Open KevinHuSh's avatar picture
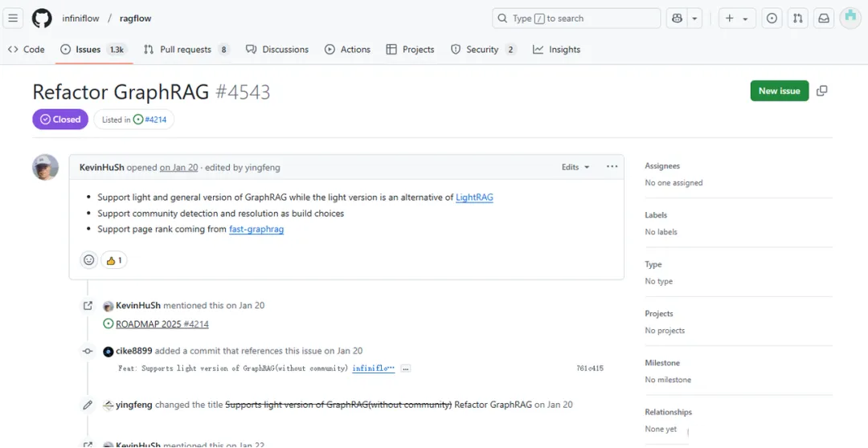The height and width of the screenshot is (448, 868). point(45,167)
